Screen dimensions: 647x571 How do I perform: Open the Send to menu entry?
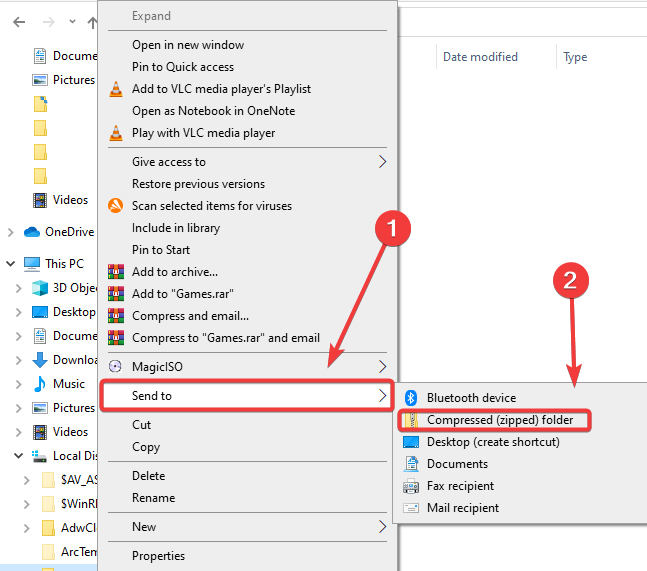(247, 396)
